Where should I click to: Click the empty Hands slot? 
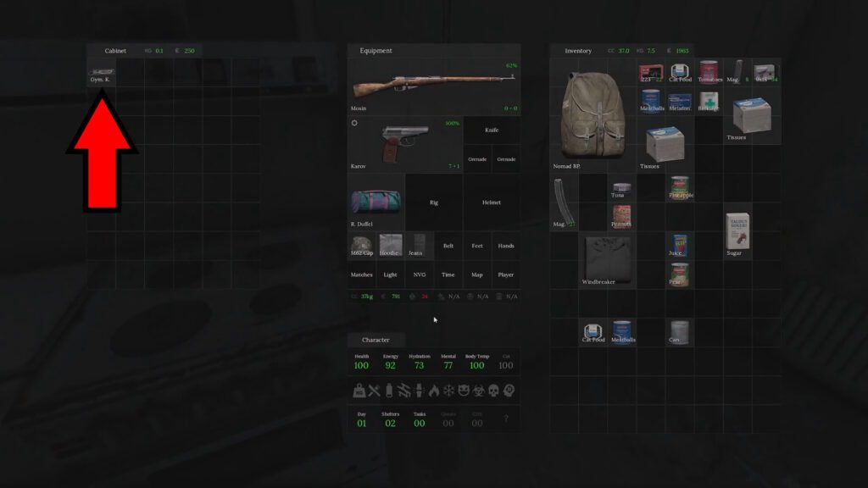tap(506, 246)
